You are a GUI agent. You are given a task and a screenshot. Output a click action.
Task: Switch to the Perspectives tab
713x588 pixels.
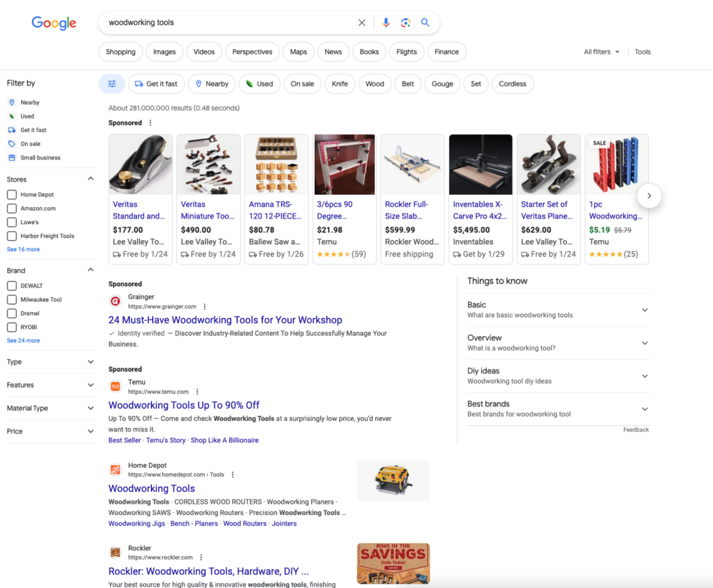(x=252, y=51)
